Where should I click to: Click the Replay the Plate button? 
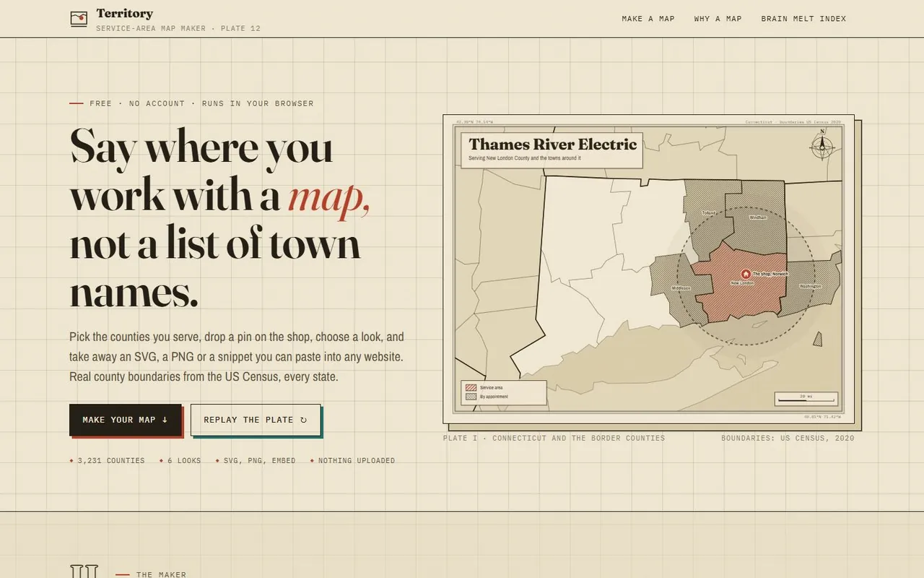[x=256, y=420]
